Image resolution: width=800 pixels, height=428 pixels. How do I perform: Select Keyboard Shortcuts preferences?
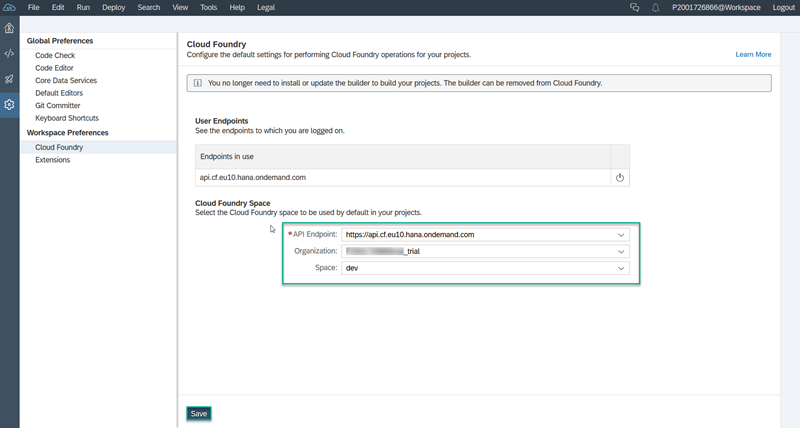tap(67, 118)
